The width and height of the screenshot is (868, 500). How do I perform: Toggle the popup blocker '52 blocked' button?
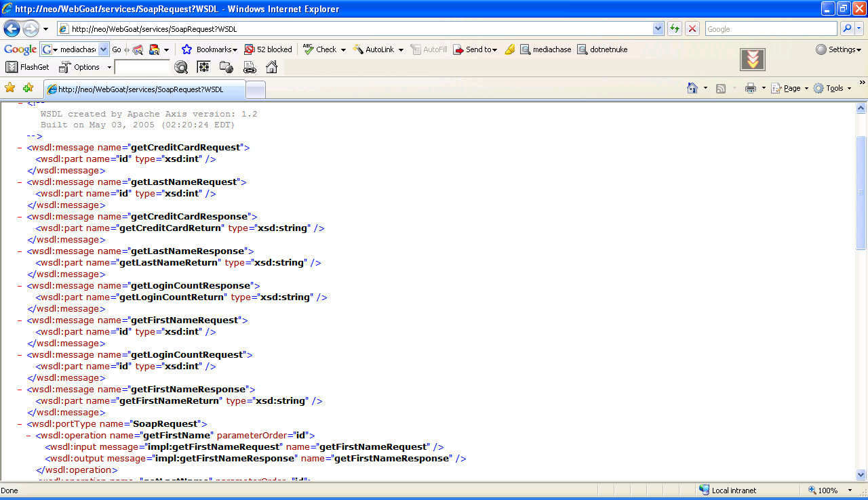pos(269,49)
